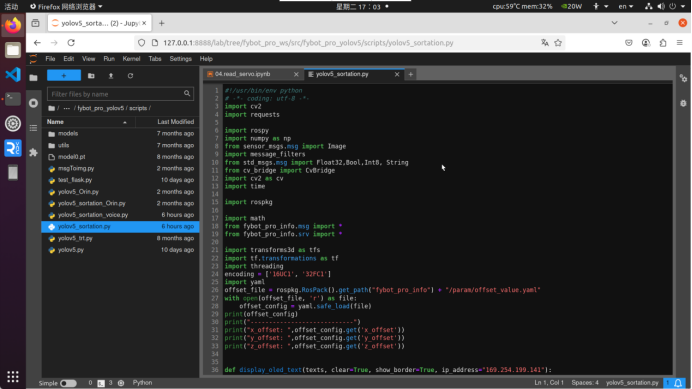
Task: Show applications grid in the dock
Action: [13, 377]
